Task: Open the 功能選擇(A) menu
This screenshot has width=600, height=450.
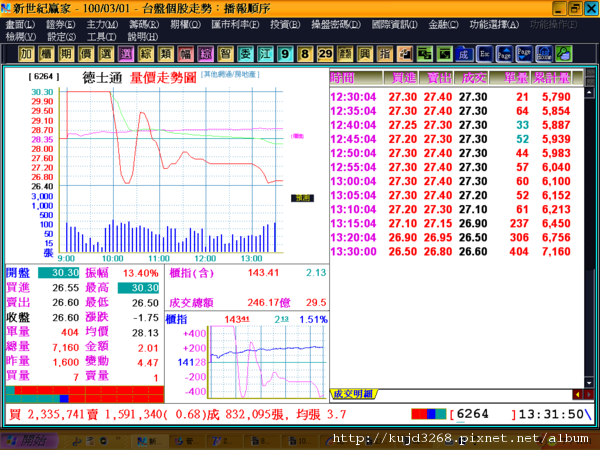Action: coord(494,24)
